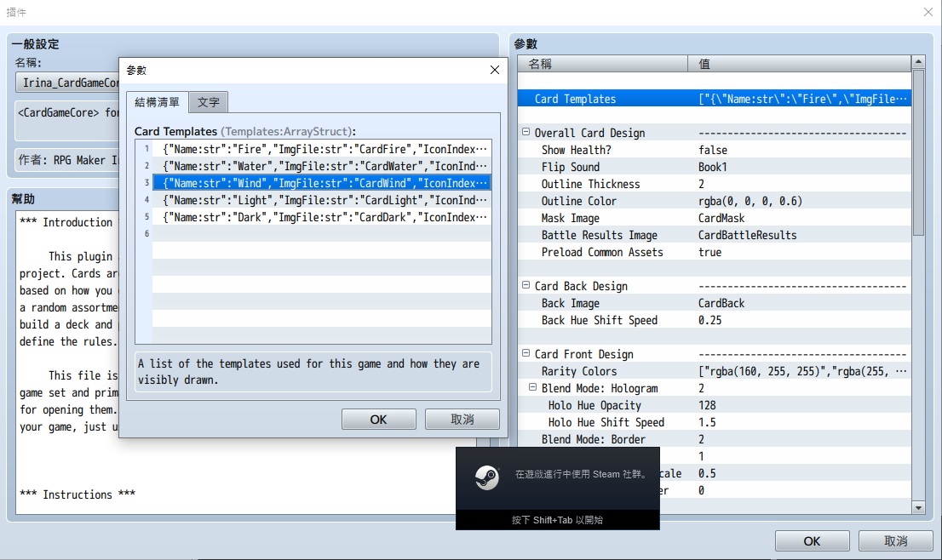Screen dimensions: 942x560
Task: Select the Holo Hue Shift Speed parameter
Action: click(715, 422)
